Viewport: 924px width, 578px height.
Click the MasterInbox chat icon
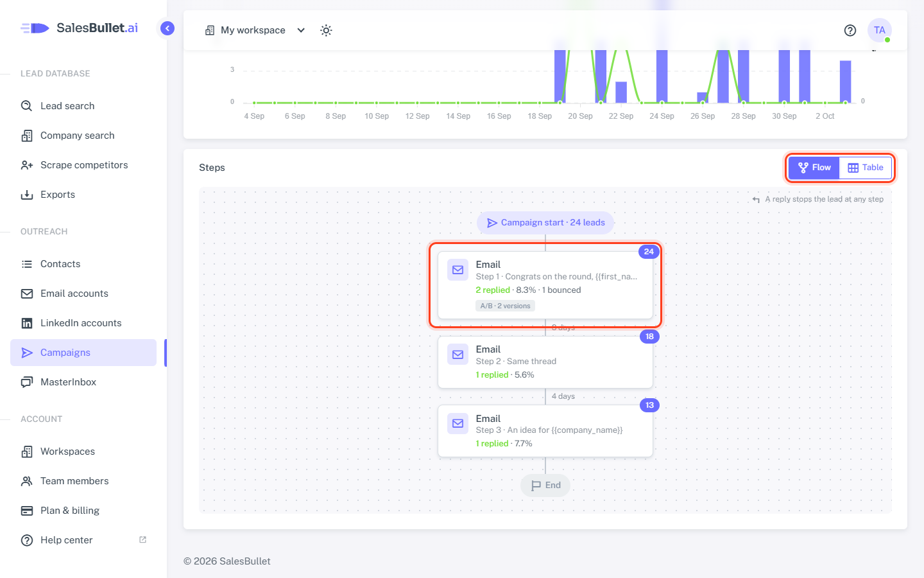point(27,382)
